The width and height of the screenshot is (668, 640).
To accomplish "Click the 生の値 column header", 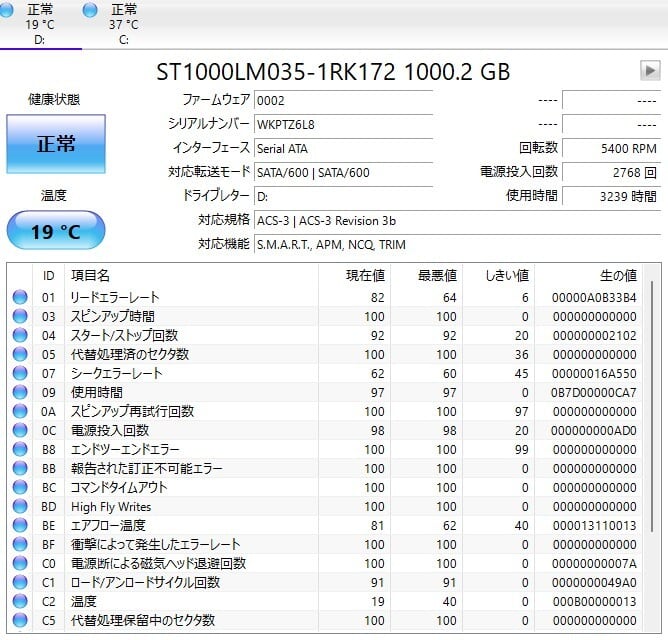I will tap(617, 275).
